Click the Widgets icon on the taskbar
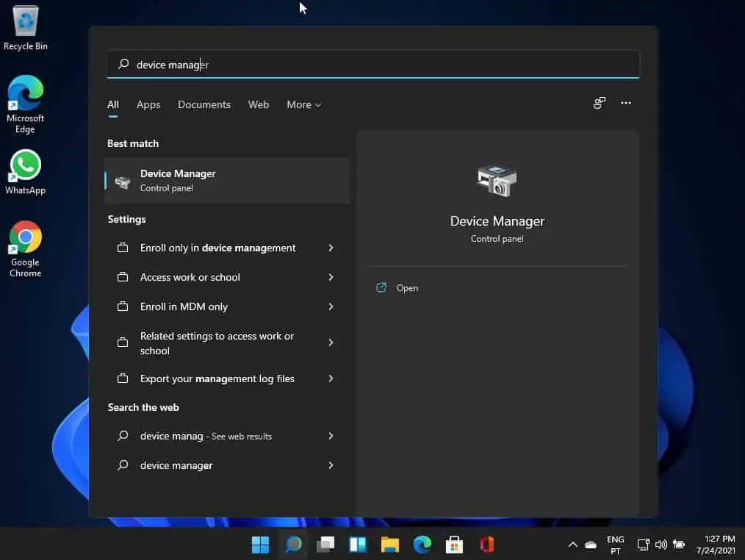Screen dimensions: 745x560 [x=357, y=545]
